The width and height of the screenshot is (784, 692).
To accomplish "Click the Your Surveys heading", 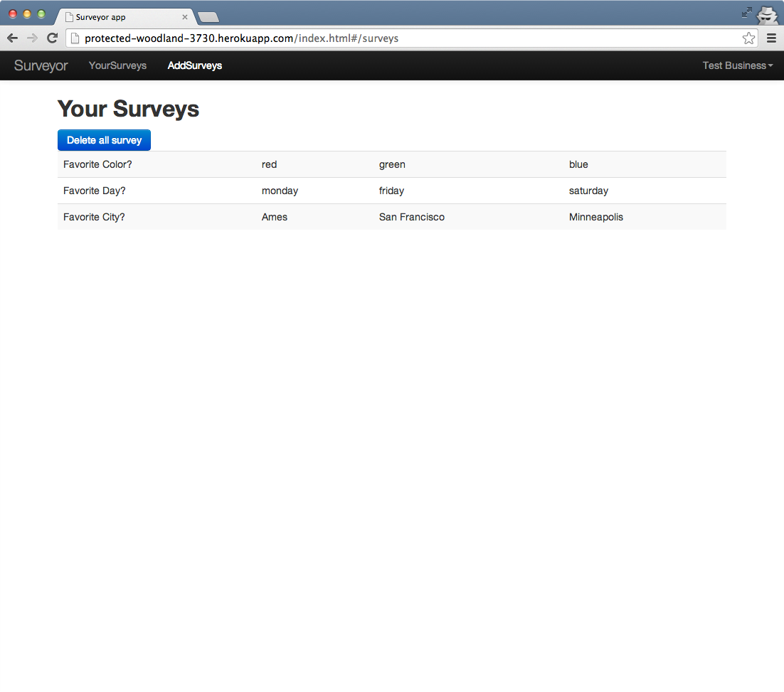I will 129,109.
